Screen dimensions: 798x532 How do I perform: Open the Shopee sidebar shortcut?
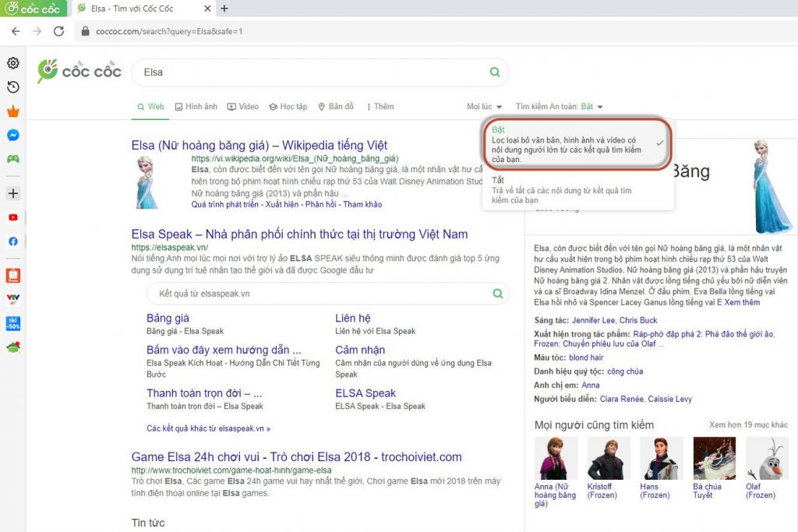(x=13, y=274)
